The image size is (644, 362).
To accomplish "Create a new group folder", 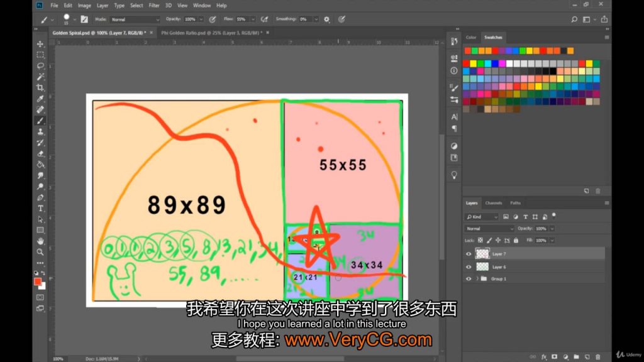I will tap(576, 357).
